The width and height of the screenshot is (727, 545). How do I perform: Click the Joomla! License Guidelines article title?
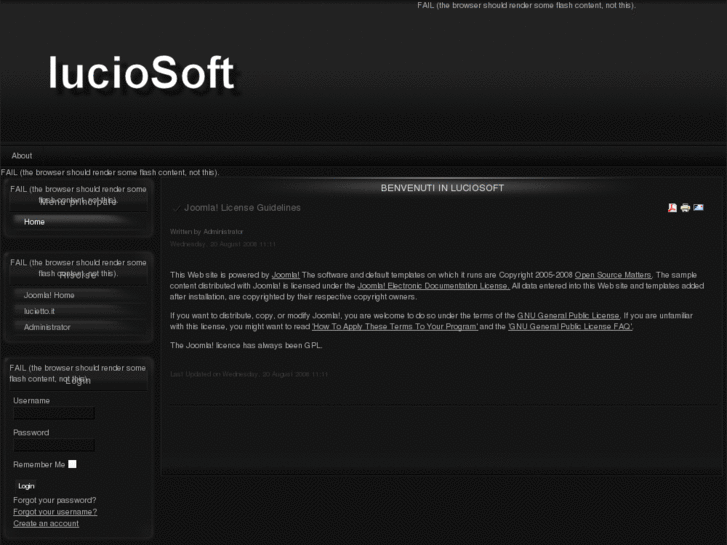tap(242, 208)
